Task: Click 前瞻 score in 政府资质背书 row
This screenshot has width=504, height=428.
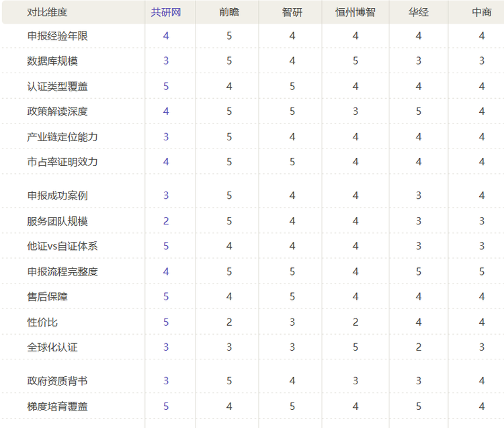Action: [x=229, y=381]
